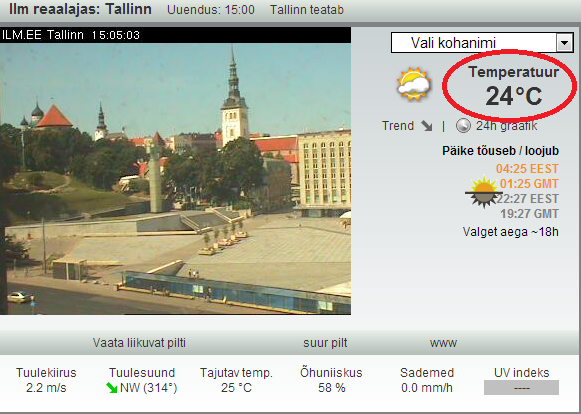Screen dimensions: 581x414
Task: Click the Tuulesuund NW (314°) value
Action: 149,388
